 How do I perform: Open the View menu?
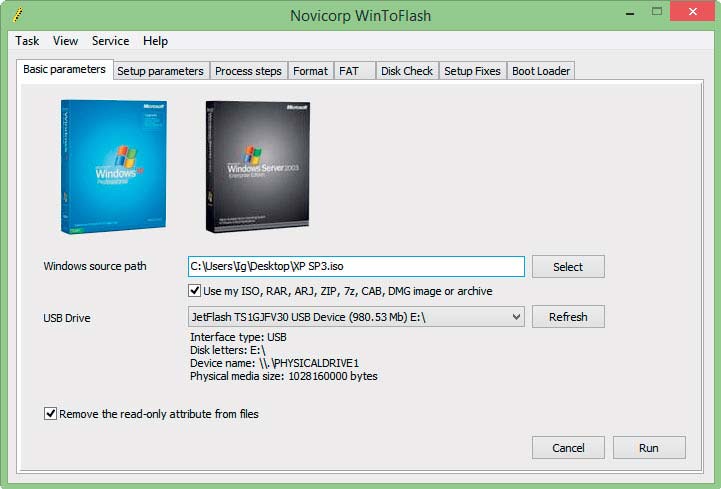(x=65, y=41)
